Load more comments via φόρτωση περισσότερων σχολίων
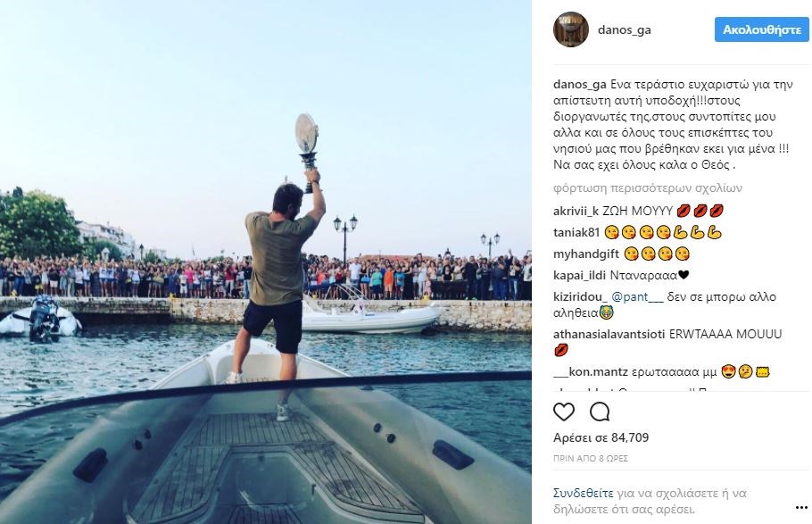The image size is (812, 524). coord(647,187)
